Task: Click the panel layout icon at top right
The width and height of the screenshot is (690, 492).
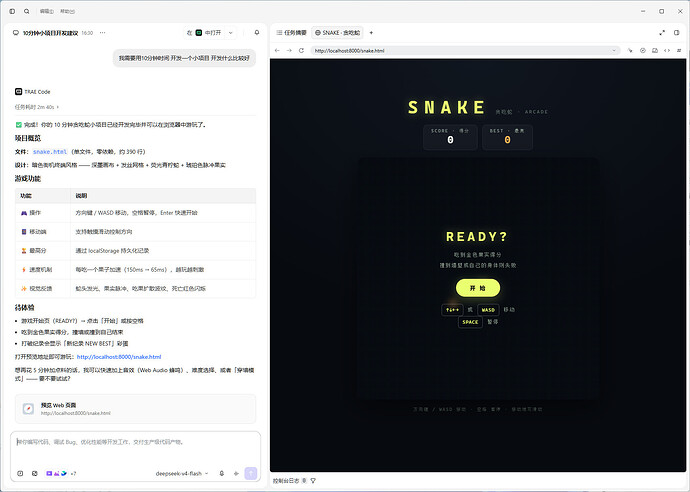Action: click(677, 33)
